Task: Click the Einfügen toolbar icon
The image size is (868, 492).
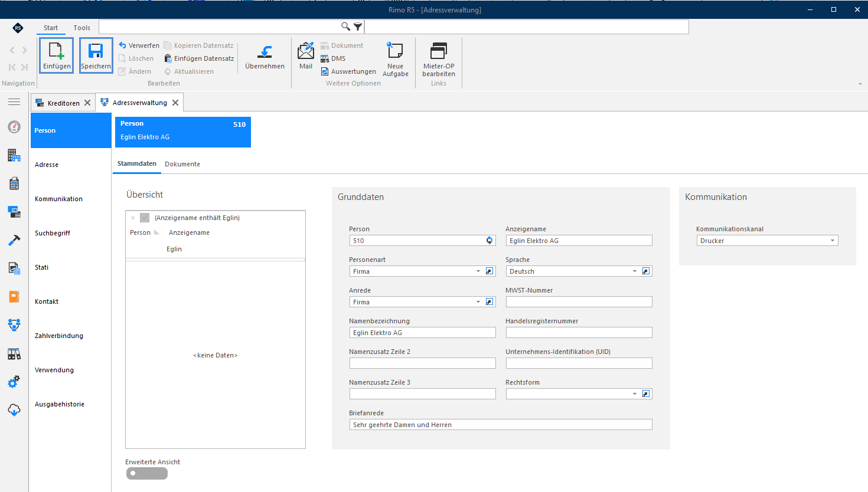Action: (57, 55)
